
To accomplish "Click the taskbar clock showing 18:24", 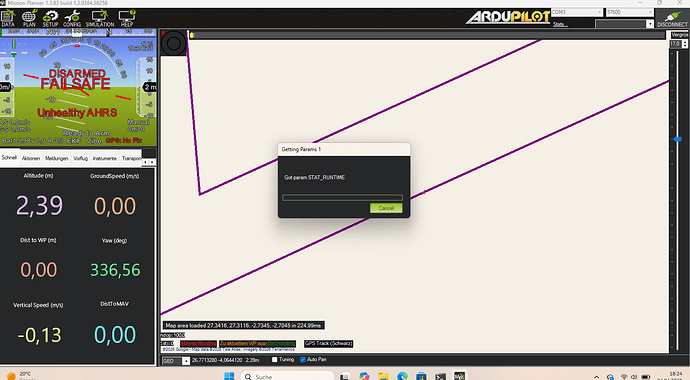I will click(675, 374).
